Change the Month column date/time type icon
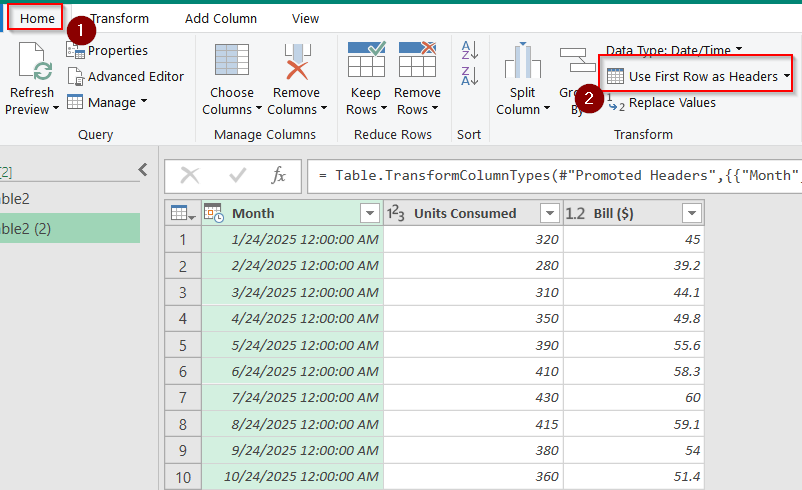This screenshot has width=802, height=490. [x=213, y=213]
